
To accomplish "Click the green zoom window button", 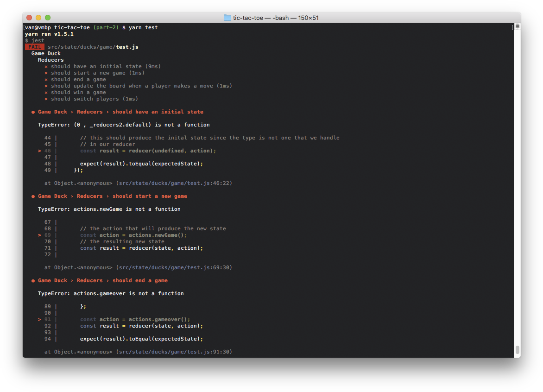I will pyautogui.click(x=48, y=18).
